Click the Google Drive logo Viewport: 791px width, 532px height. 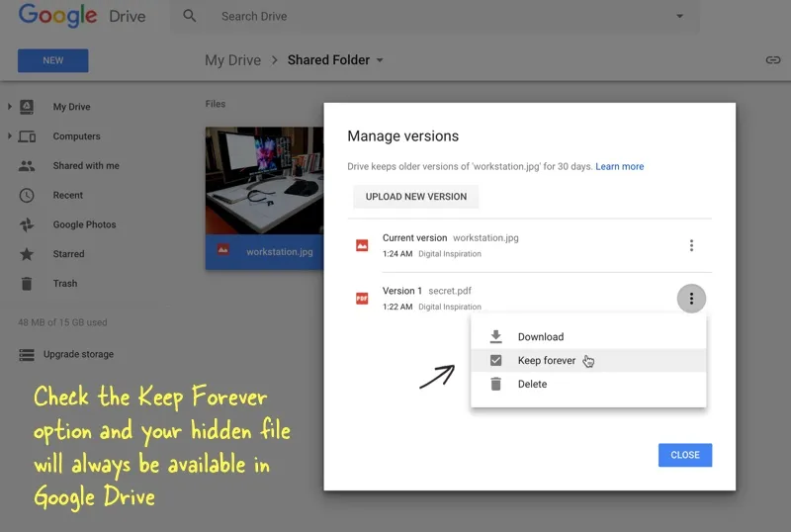coord(82,15)
